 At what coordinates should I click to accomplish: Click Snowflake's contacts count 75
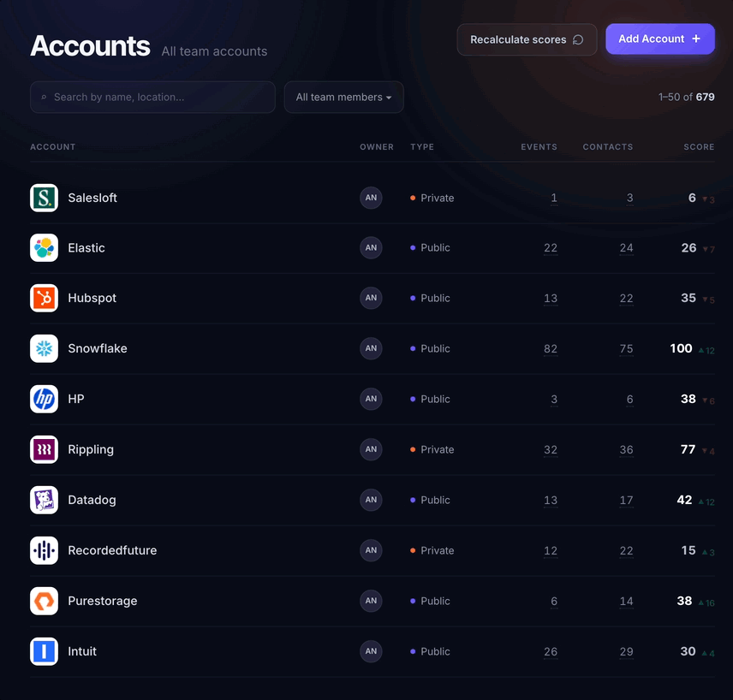point(626,349)
